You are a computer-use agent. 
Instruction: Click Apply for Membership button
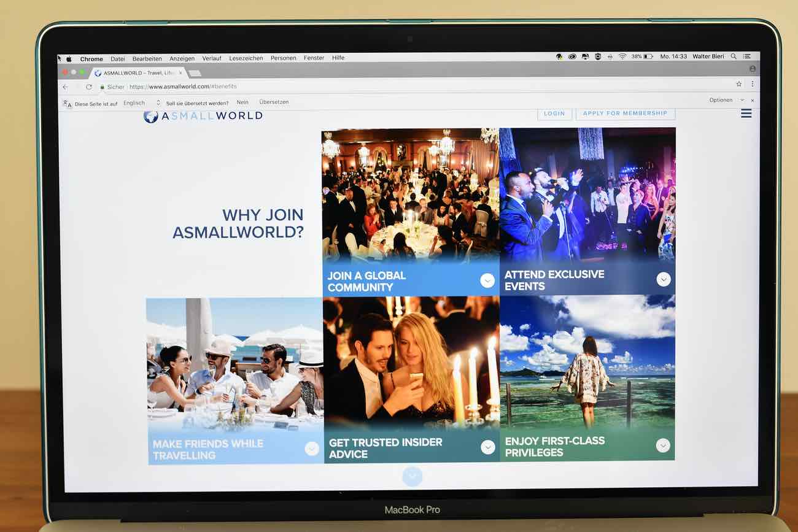(x=625, y=114)
